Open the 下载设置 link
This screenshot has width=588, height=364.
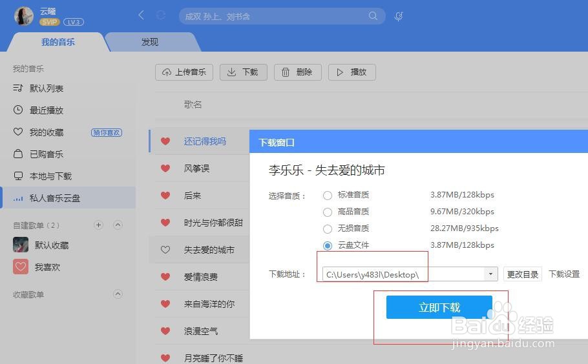coord(564,274)
